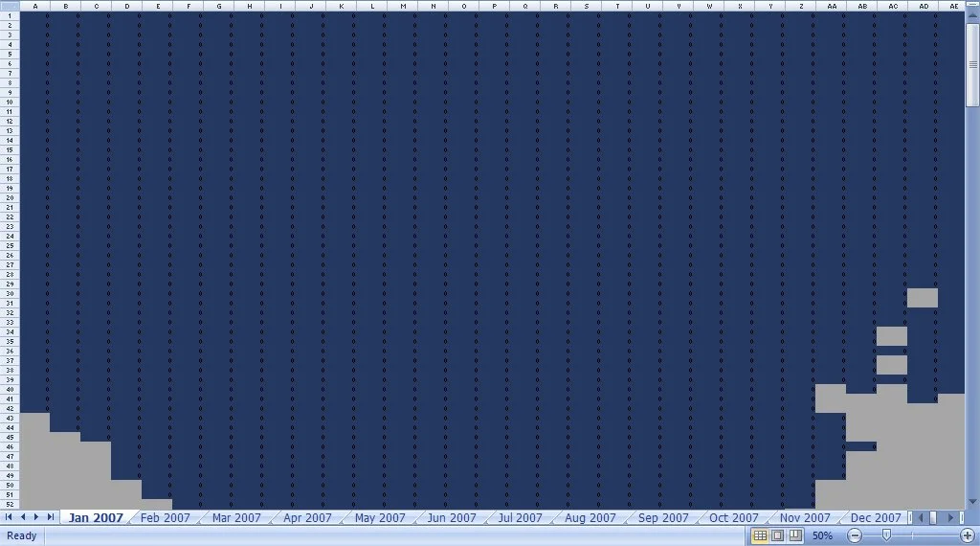The width and height of the screenshot is (980, 546).
Task: Open the May 2007 sheet
Action: click(380, 517)
